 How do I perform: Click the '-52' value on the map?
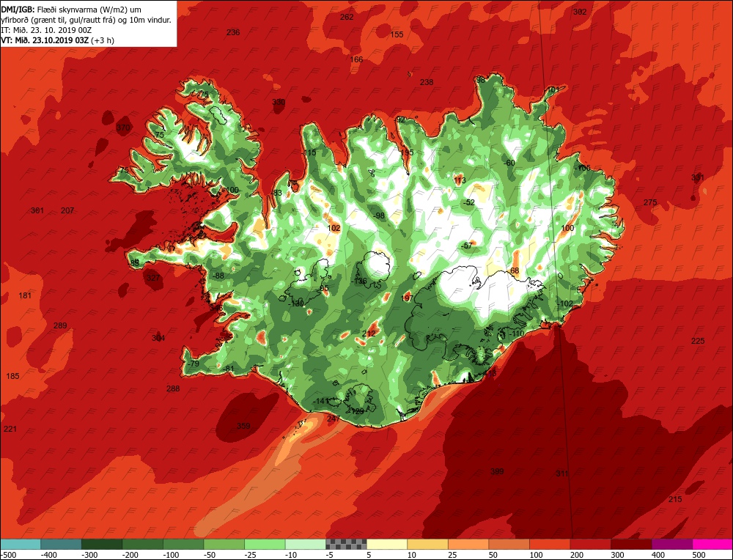point(468,202)
